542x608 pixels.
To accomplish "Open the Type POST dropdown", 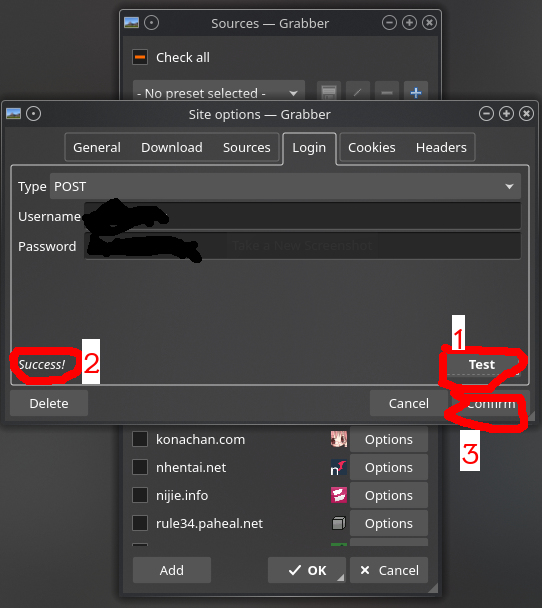I will 285,187.
